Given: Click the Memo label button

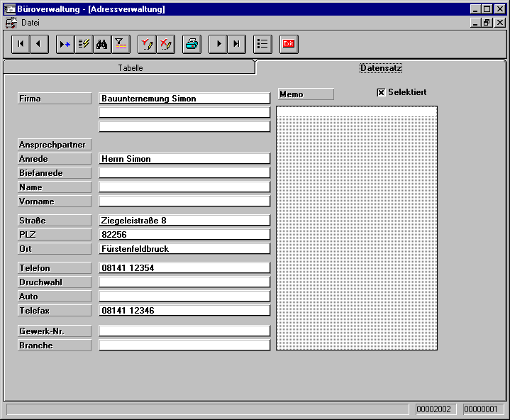Looking at the screenshot, I should click(305, 94).
